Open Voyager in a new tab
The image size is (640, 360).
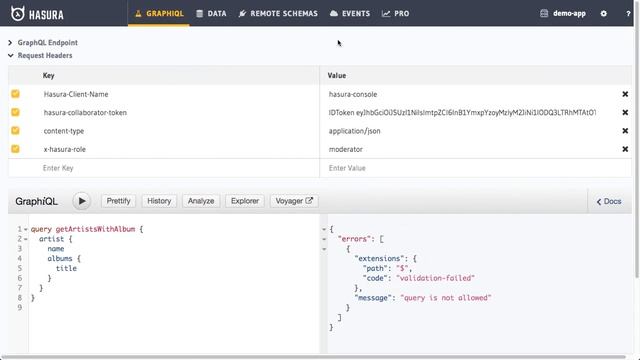point(294,201)
